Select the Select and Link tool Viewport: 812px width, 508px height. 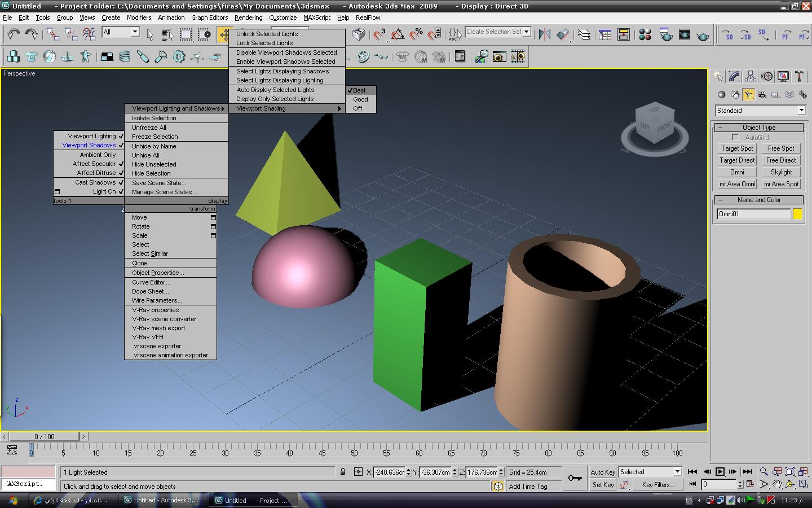pos(53,34)
